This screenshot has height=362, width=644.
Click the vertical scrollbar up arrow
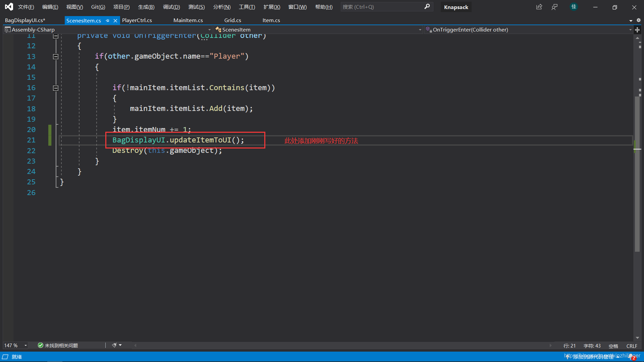pos(637,38)
